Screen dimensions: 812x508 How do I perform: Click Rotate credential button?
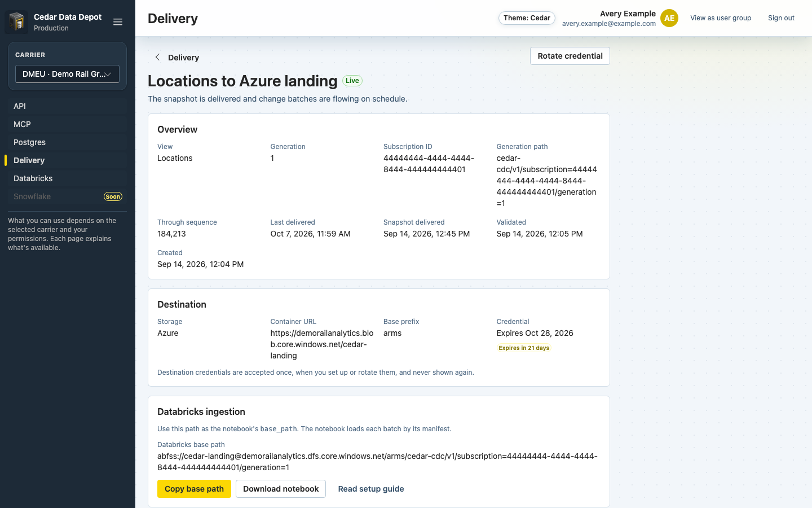click(x=570, y=56)
